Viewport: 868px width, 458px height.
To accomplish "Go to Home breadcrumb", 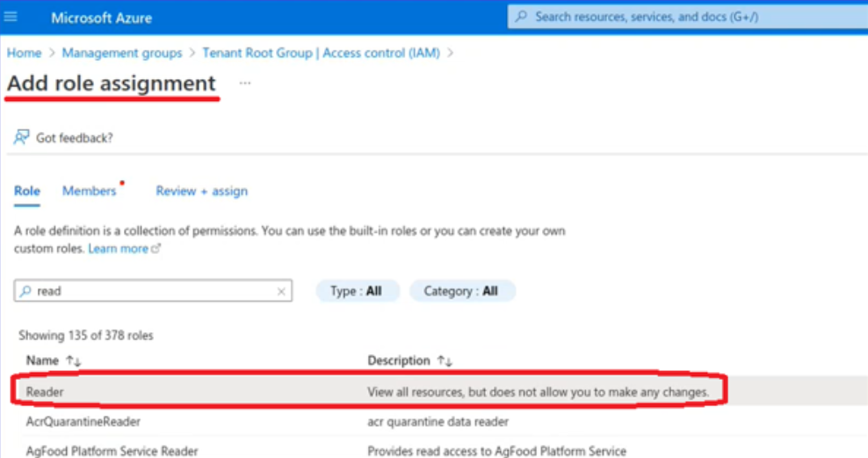I will click(x=24, y=53).
